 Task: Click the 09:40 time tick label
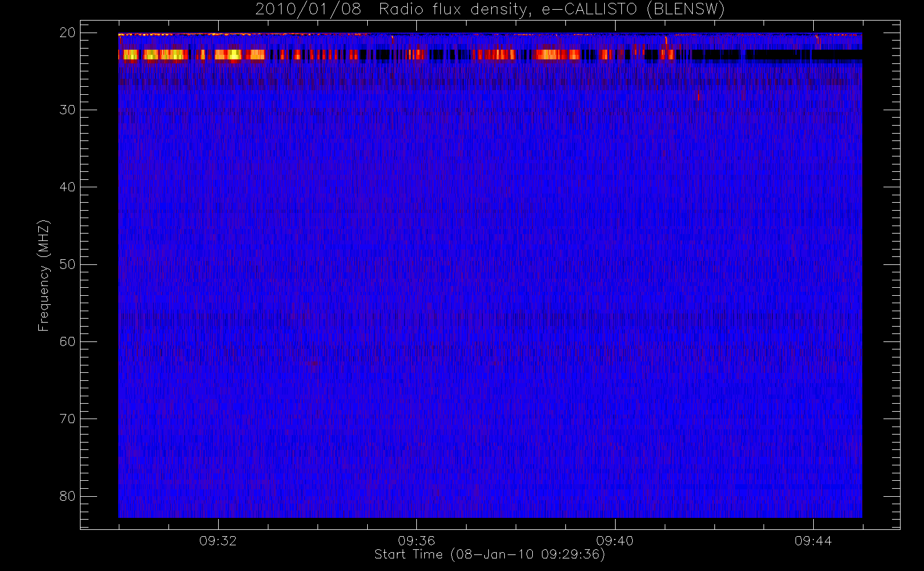pos(614,541)
